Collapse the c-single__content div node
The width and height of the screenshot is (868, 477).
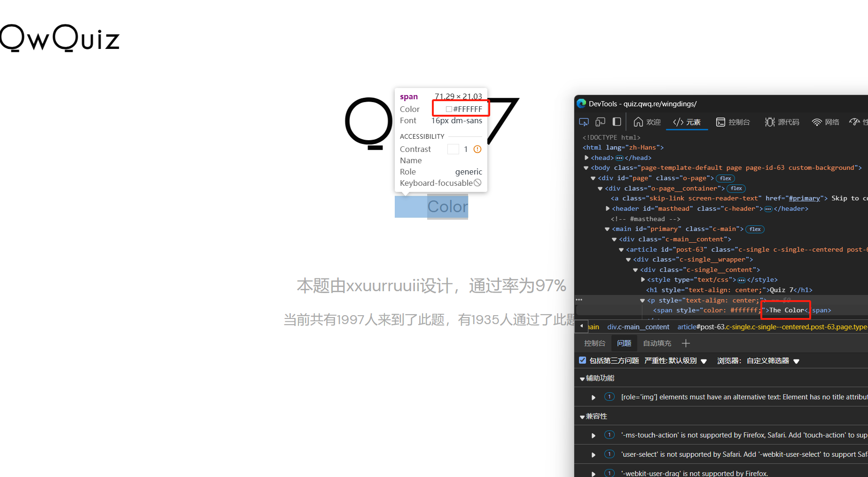point(635,270)
